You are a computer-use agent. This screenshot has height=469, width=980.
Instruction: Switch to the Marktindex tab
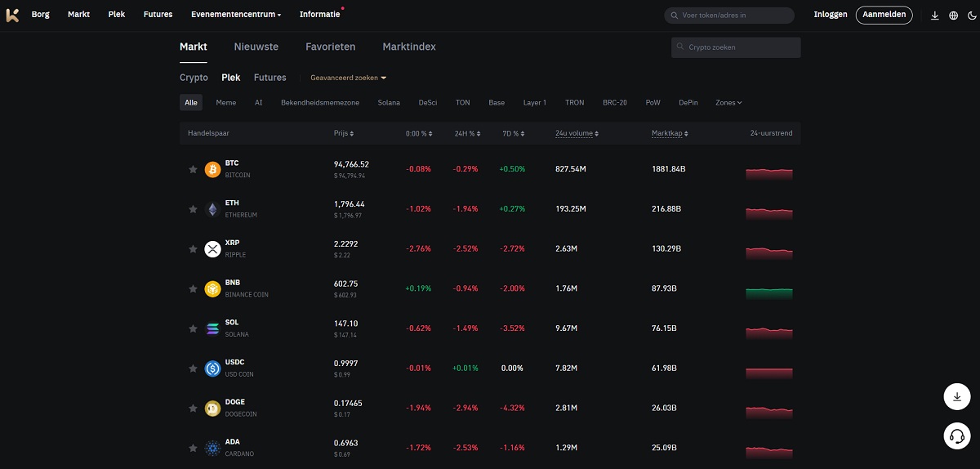(409, 47)
